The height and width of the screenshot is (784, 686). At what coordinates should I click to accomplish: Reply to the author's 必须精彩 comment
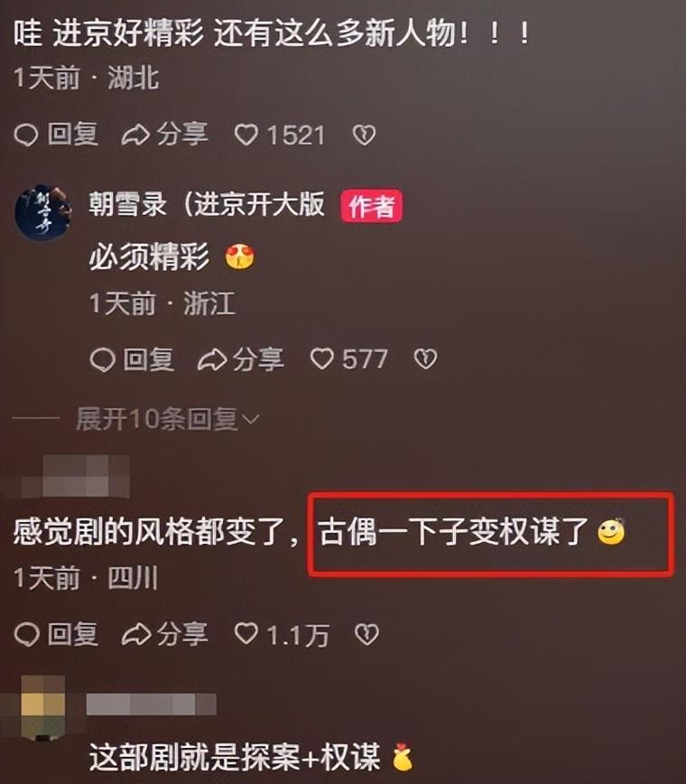pyautogui.click(x=132, y=359)
